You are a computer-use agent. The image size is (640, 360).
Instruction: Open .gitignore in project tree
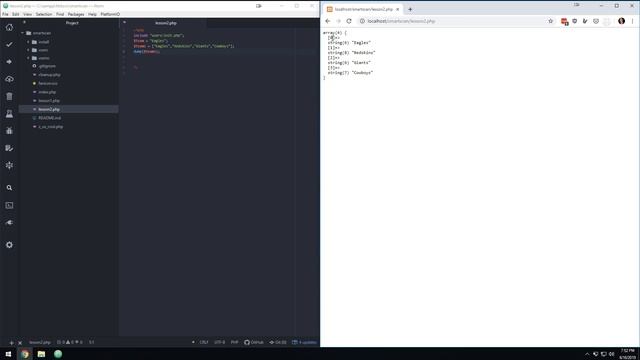pyautogui.click(x=47, y=66)
